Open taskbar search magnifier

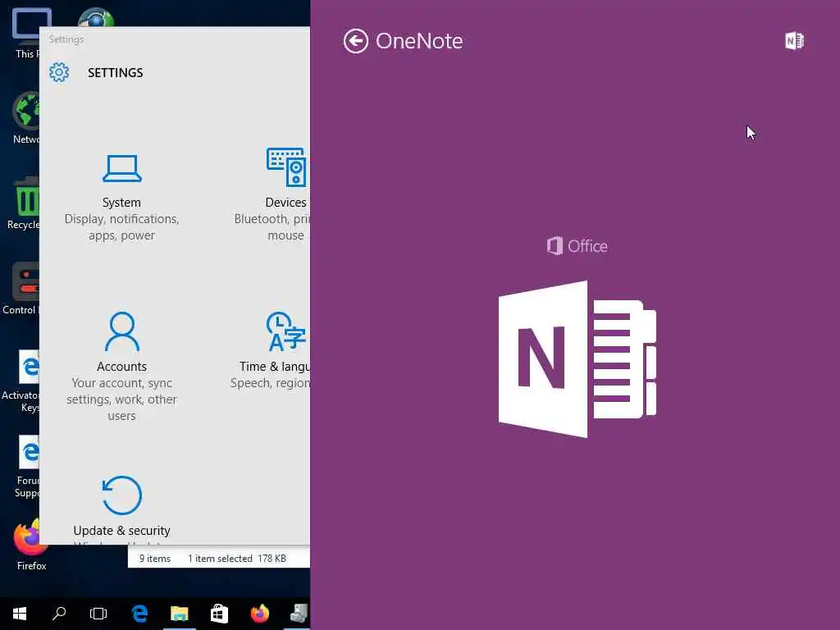(59, 614)
